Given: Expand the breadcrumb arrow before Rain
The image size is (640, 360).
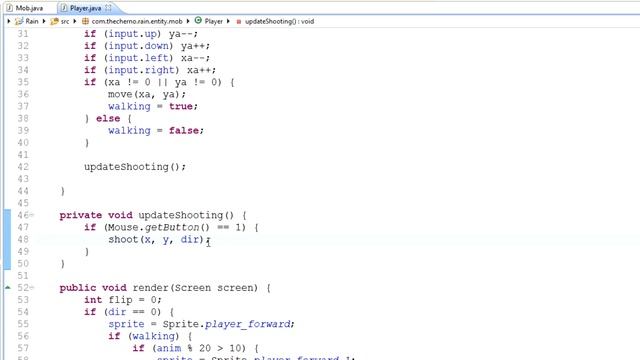Looking at the screenshot, I should (x=9, y=21).
